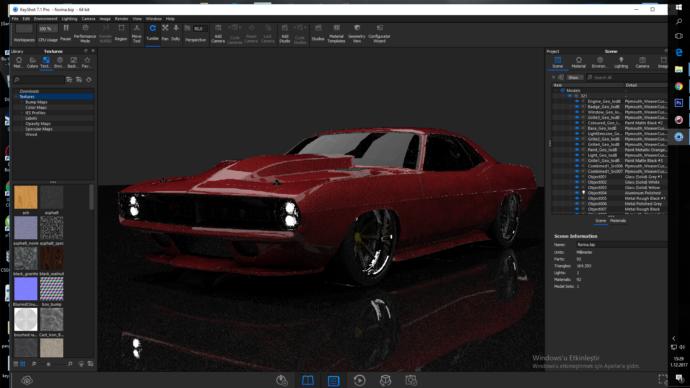Select the black_walnut texture thumbnail
This screenshot has height=388, width=690.
(51, 258)
